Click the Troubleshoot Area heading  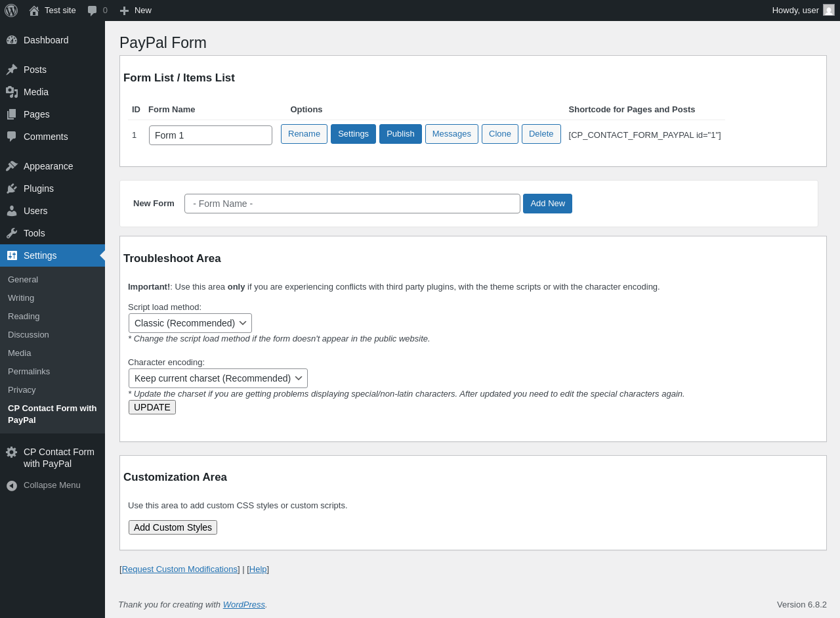point(172,259)
